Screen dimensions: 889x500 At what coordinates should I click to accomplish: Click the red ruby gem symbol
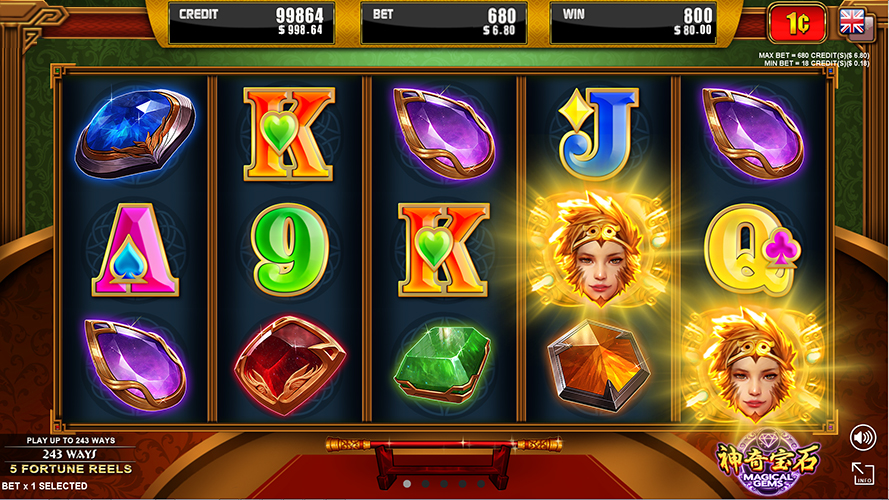[x=290, y=365]
